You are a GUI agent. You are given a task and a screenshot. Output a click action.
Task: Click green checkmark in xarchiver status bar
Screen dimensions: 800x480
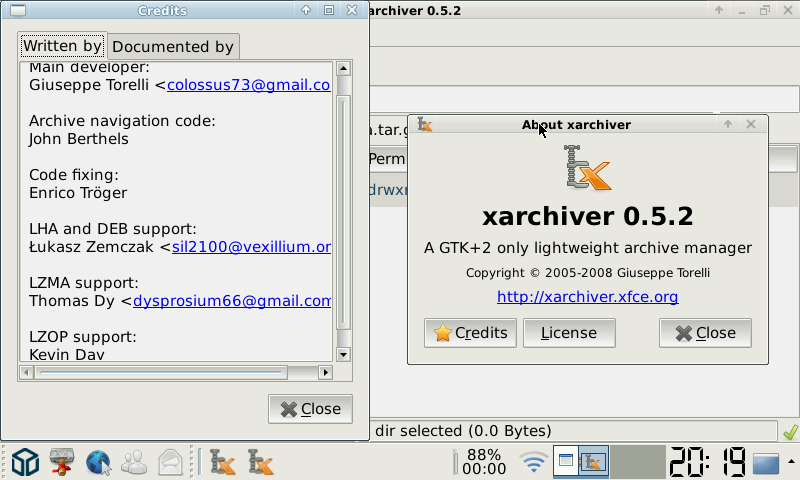tap(790, 432)
